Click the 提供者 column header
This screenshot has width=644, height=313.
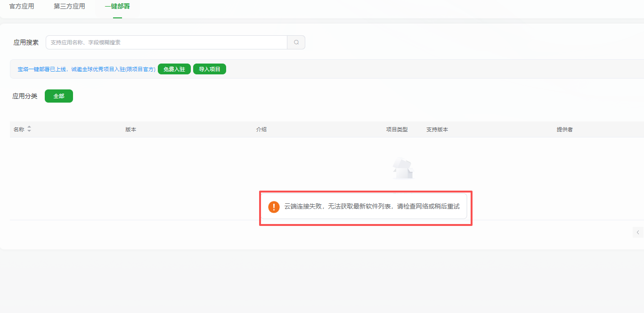click(564, 129)
